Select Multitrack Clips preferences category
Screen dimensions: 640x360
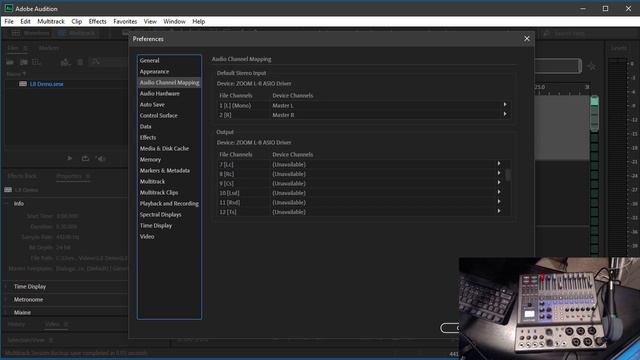[x=159, y=193]
